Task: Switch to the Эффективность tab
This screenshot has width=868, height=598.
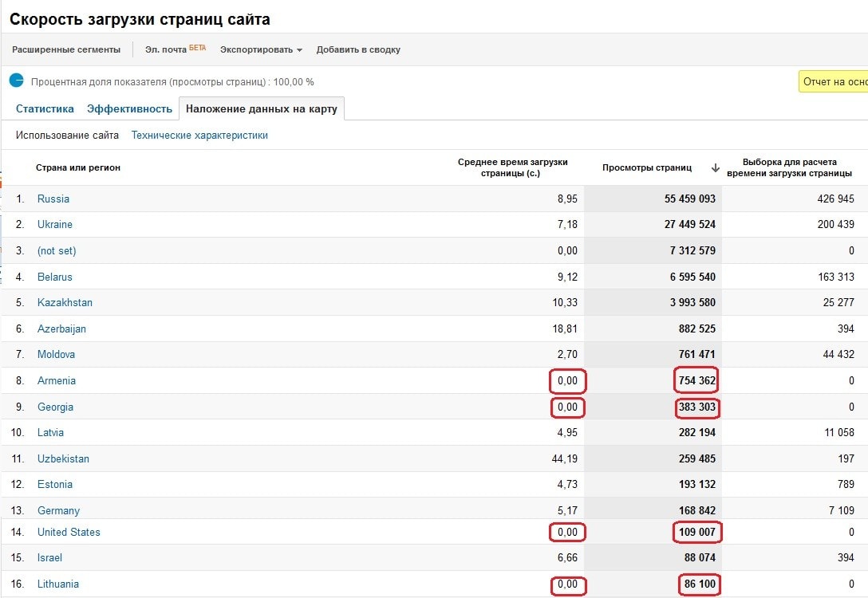Action: click(129, 109)
